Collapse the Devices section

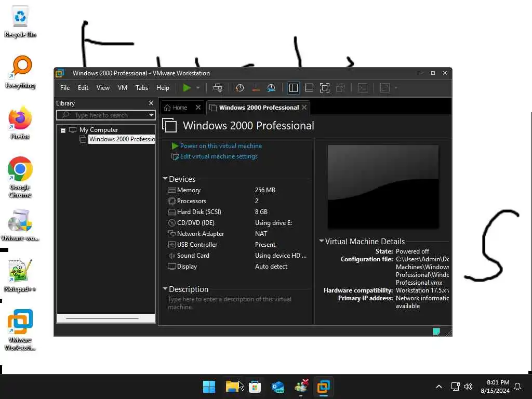(165, 179)
